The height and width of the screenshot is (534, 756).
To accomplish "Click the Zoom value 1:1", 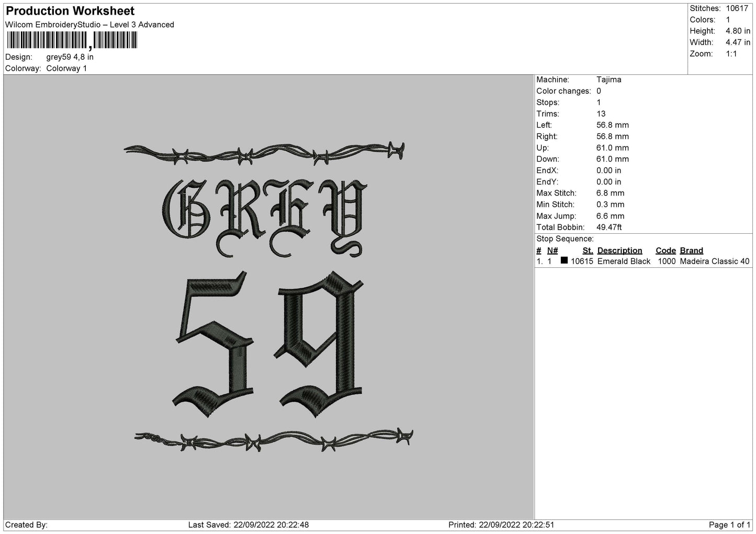I will point(731,54).
